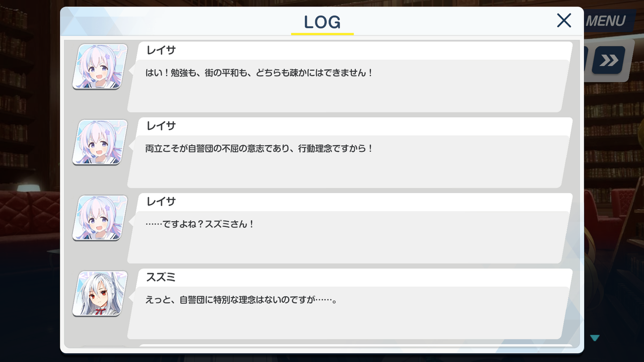Click the レイサ name label above ……ですよね
This screenshot has height=362, width=644.
pos(161,202)
